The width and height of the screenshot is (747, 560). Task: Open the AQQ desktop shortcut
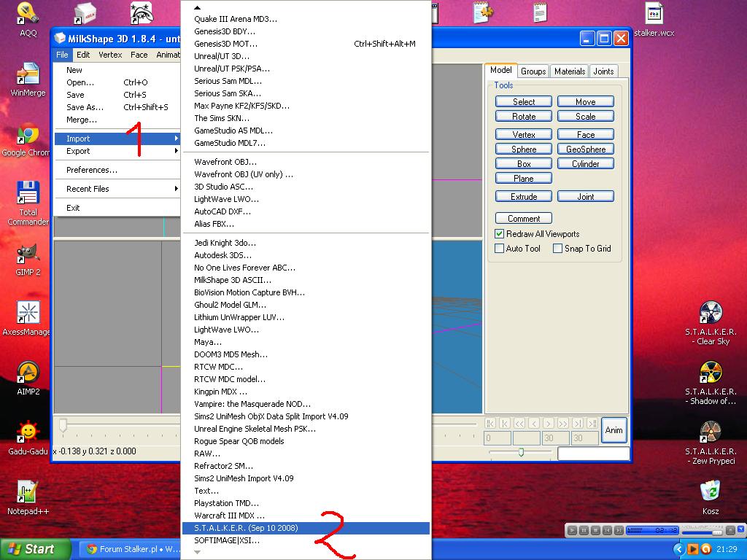[x=28, y=19]
